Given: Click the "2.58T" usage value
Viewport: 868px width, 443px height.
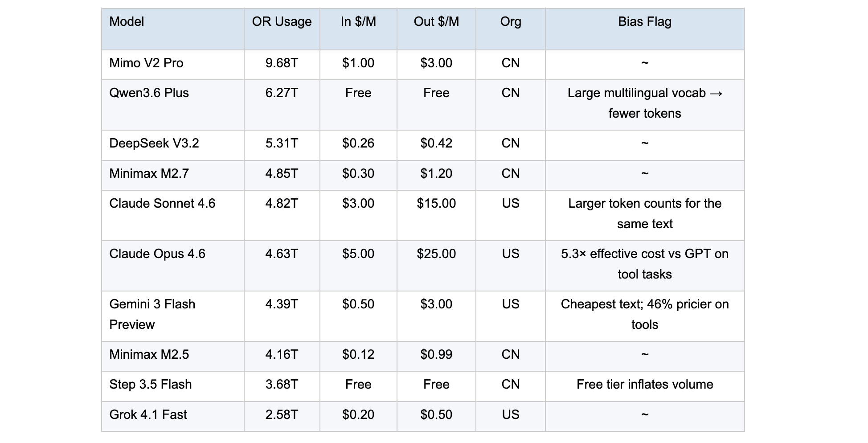Looking at the screenshot, I should pos(282,414).
